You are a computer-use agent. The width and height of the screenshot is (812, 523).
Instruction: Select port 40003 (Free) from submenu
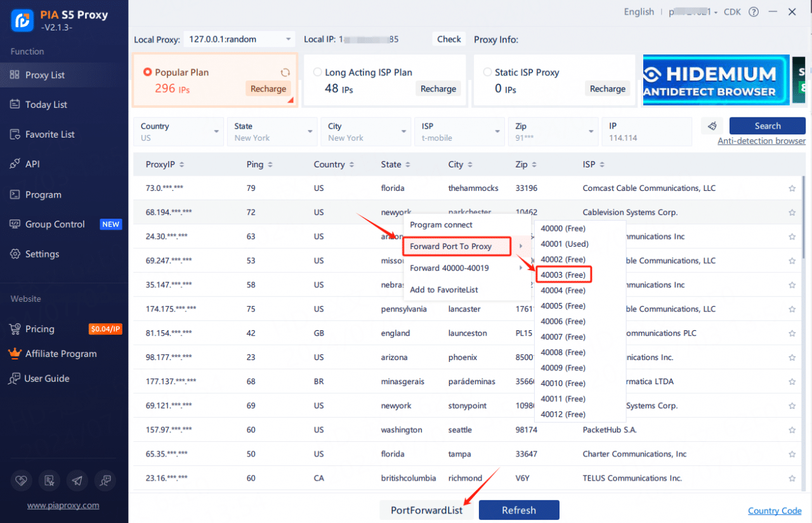coord(564,274)
